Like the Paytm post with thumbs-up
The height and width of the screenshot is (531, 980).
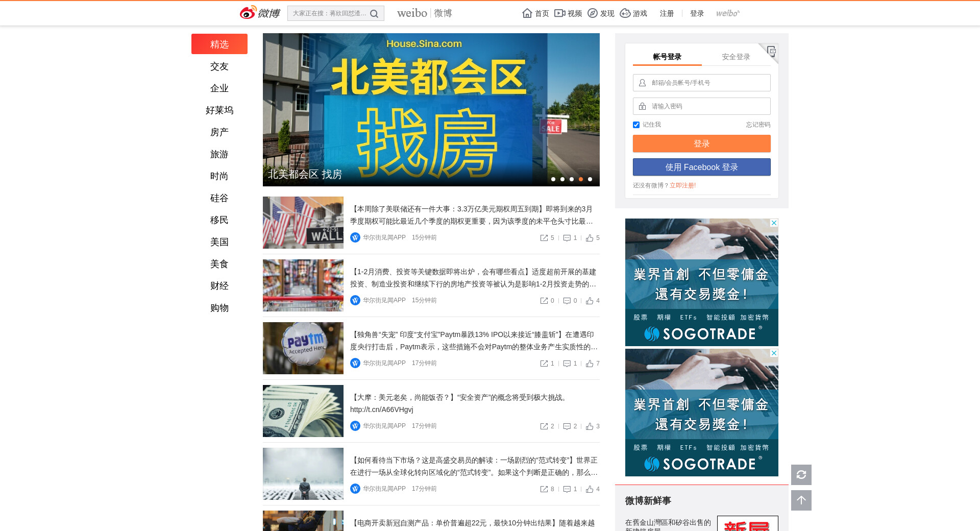pos(590,364)
